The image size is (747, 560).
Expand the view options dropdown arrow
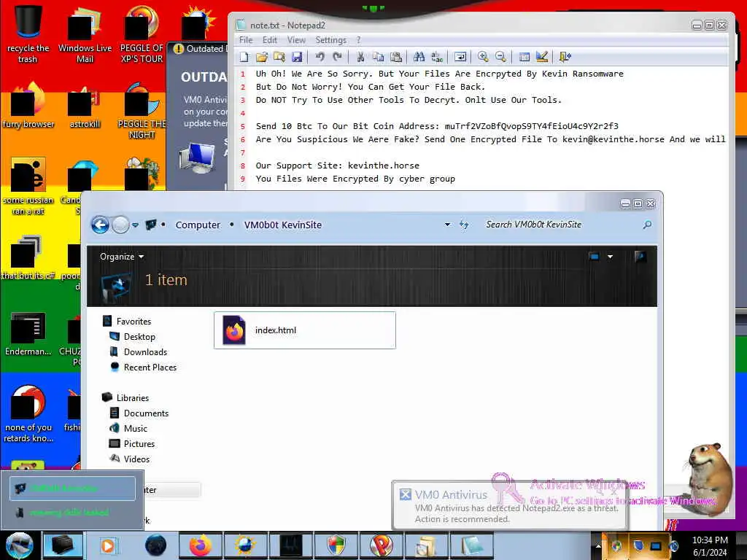tap(611, 257)
